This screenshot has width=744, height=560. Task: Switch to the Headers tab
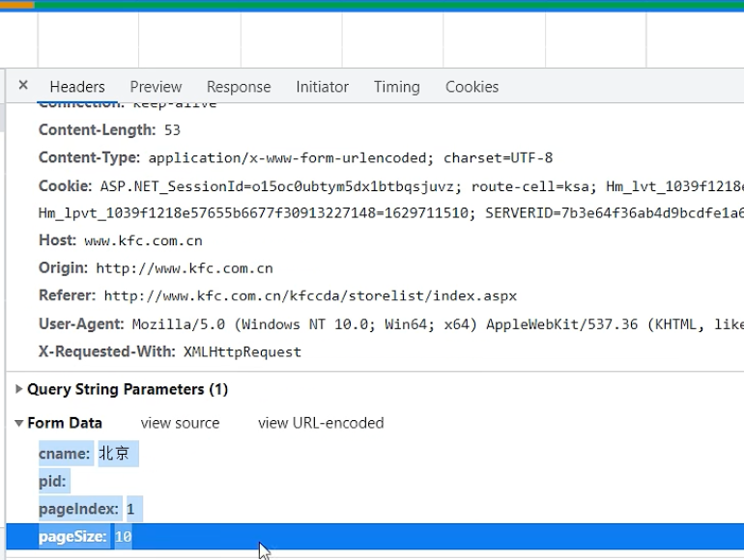coord(77,87)
